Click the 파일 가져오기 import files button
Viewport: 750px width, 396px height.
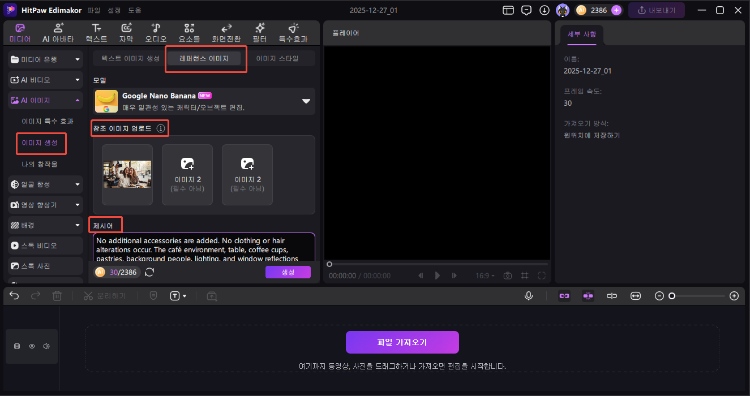(402, 342)
